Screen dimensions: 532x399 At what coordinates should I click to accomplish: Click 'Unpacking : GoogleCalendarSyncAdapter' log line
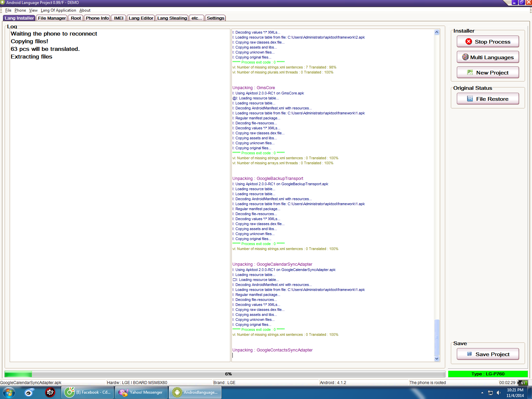pyautogui.click(x=272, y=264)
